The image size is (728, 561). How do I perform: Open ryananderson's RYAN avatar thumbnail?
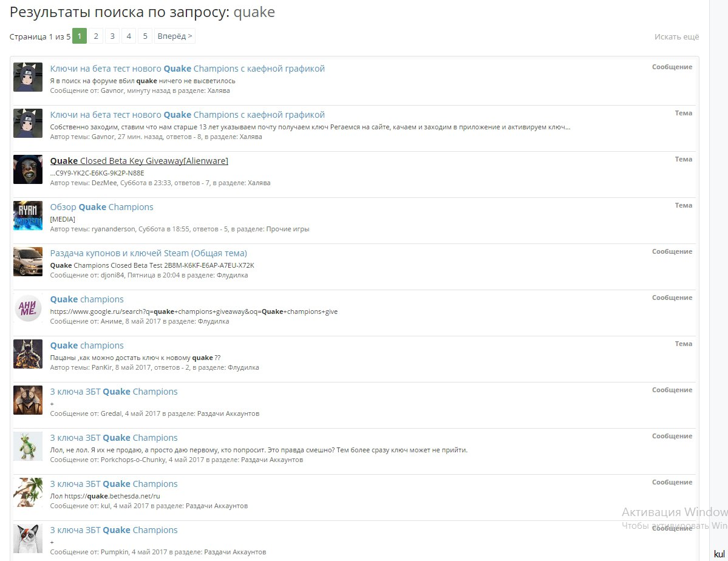tap(28, 216)
